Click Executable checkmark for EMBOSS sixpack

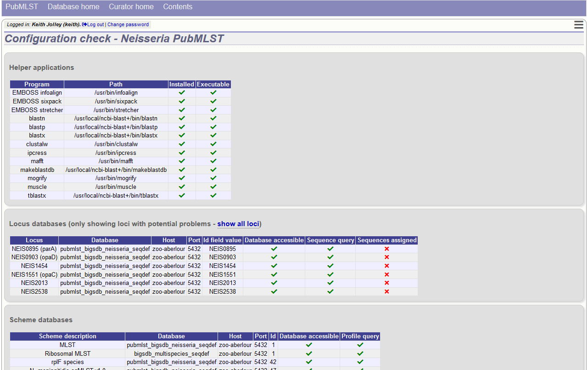coord(213,101)
